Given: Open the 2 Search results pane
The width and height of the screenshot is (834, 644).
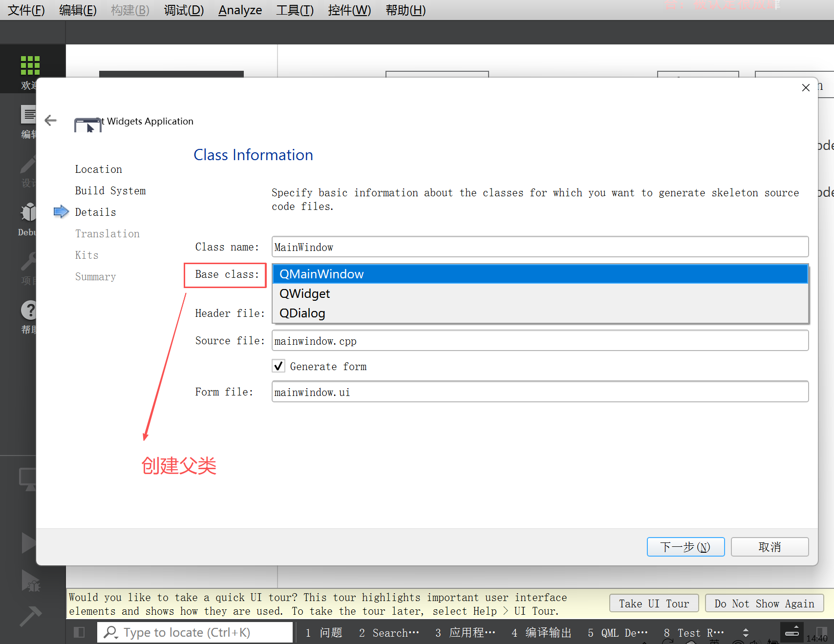Looking at the screenshot, I should click(389, 633).
